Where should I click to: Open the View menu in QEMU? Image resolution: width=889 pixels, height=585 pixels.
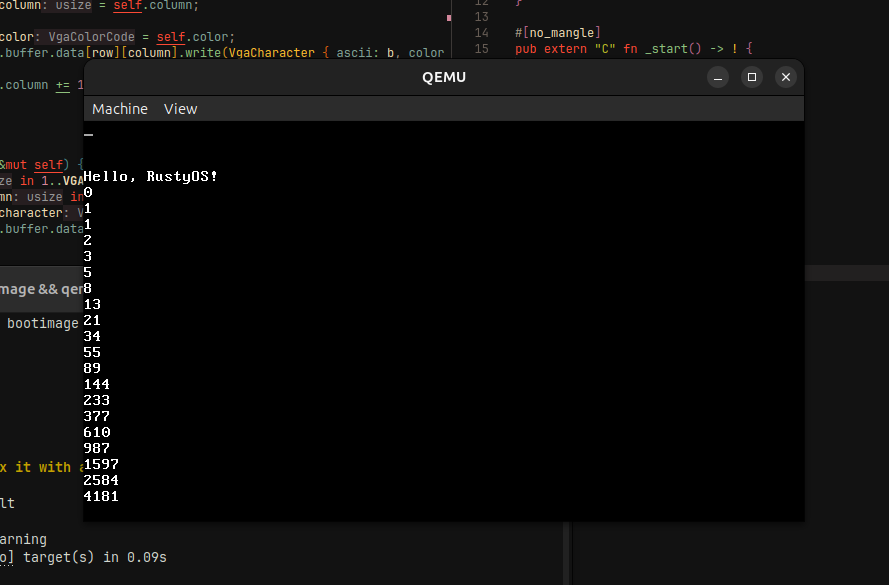coord(180,109)
